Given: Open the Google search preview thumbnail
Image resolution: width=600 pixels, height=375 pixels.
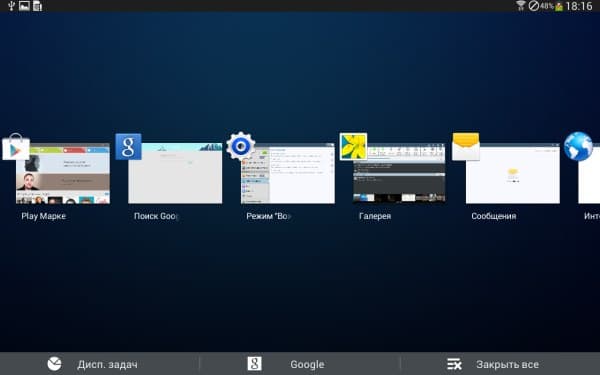Looking at the screenshot, I should click(x=175, y=174).
